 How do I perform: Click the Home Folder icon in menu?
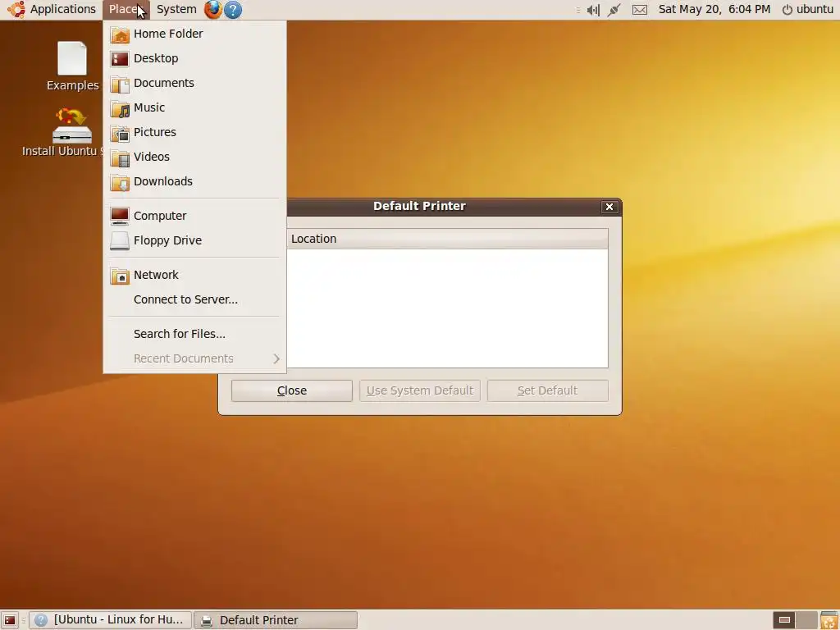click(120, 34)
